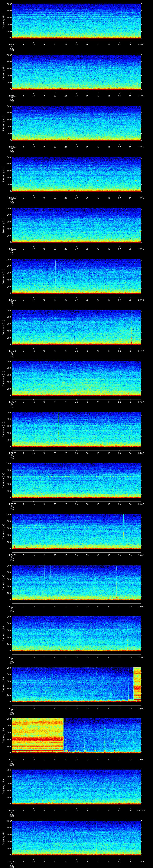
Task: Select the spectrogram panel starting at 11:45:00
Action: [76, 72]
